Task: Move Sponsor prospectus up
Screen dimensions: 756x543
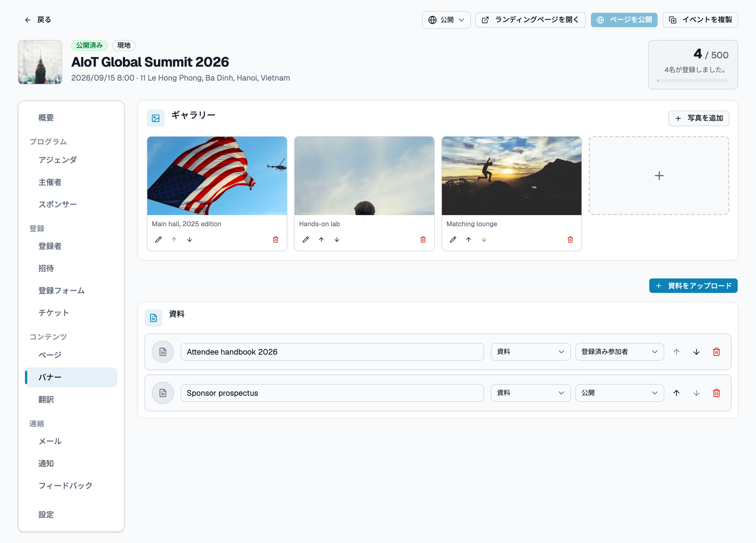Action: [x=676, y=393]
